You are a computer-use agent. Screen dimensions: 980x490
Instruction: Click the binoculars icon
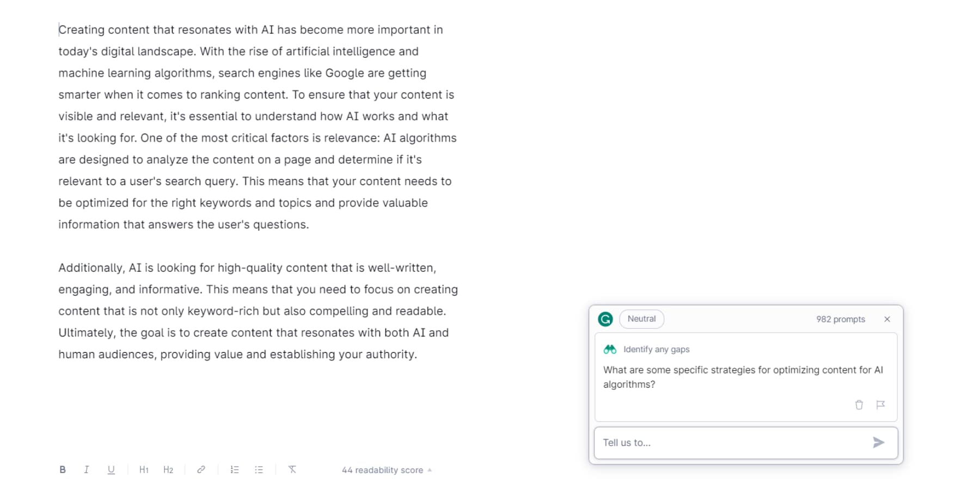[x=610, y=350]
